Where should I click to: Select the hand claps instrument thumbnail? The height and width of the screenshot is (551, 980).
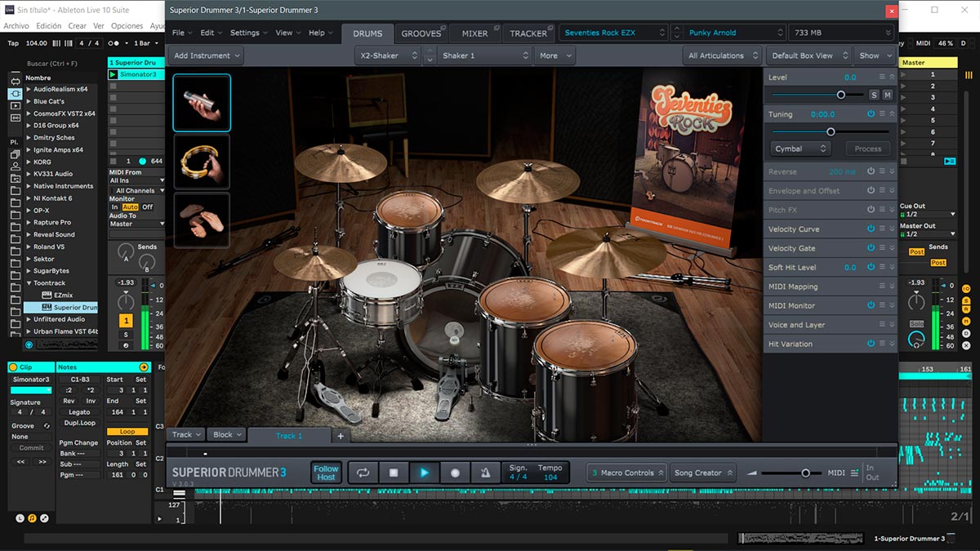(202, 220)
